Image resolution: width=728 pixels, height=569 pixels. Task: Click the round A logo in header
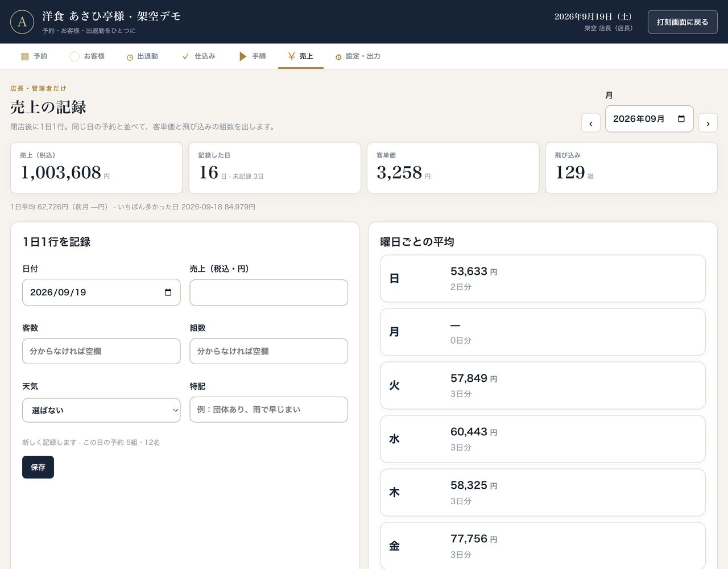22,22
